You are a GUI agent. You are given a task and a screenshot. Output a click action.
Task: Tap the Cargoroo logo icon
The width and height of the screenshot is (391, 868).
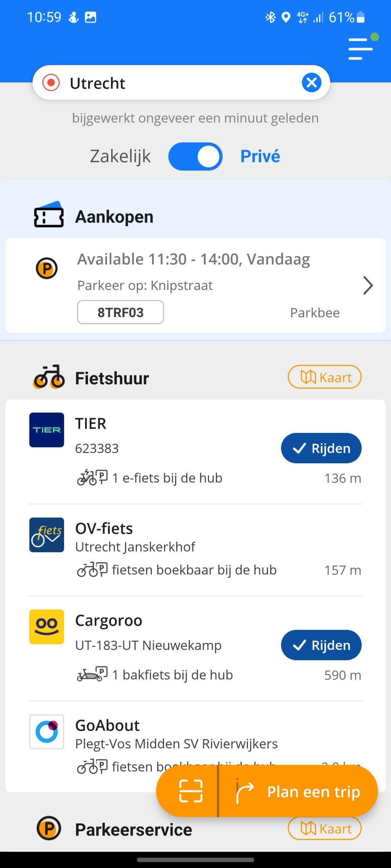click(x=47, y=627)
